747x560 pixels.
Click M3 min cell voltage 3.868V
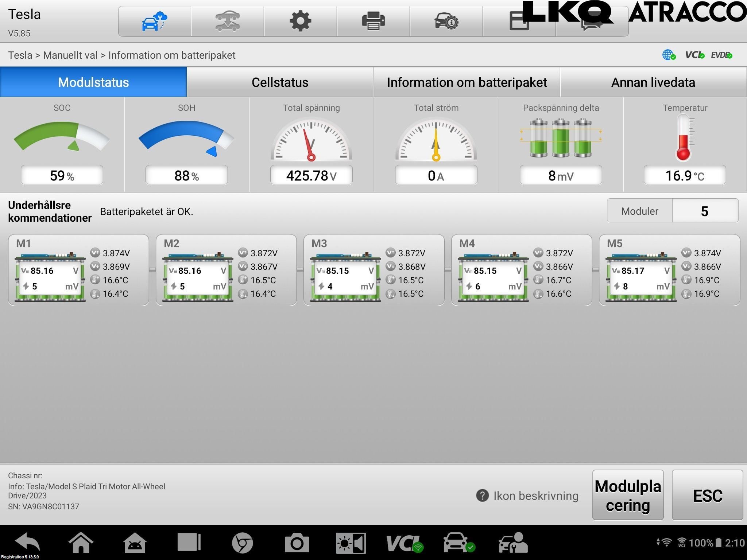[x=412, y=267]
